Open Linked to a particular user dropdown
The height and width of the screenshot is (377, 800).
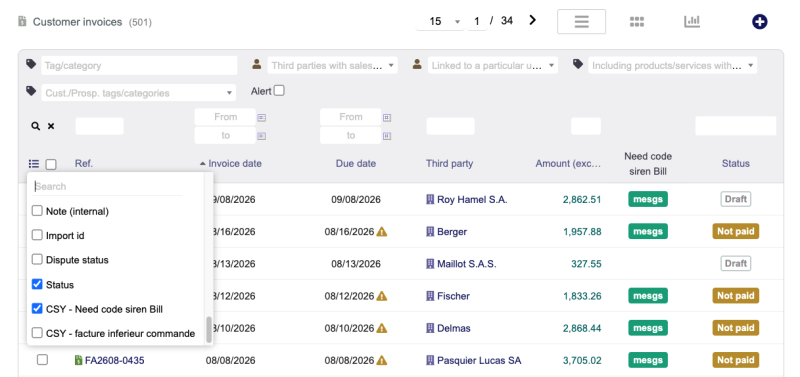click(x=492, y=65)
